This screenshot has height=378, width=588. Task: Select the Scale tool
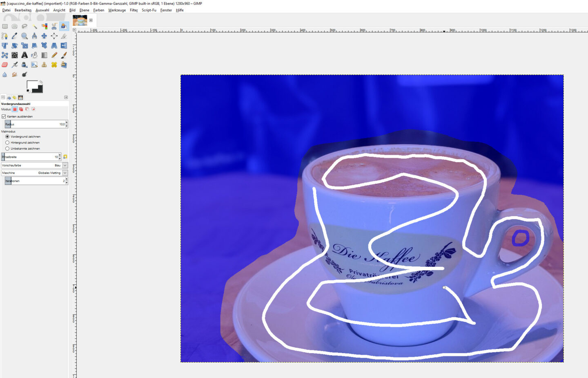point(24,45)
